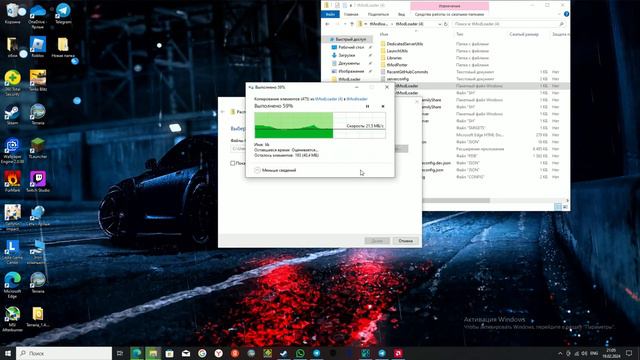Select 'Быстрый доступ' in navigation pane
Image resolution: width=640 pixels, height=360 pixels.
coord(348,39)
